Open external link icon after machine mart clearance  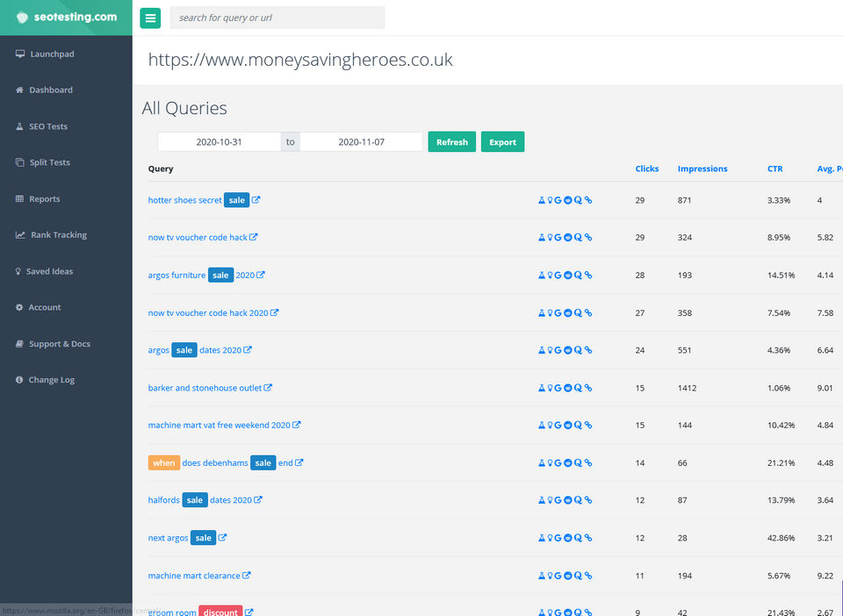[x=246, y=575]
